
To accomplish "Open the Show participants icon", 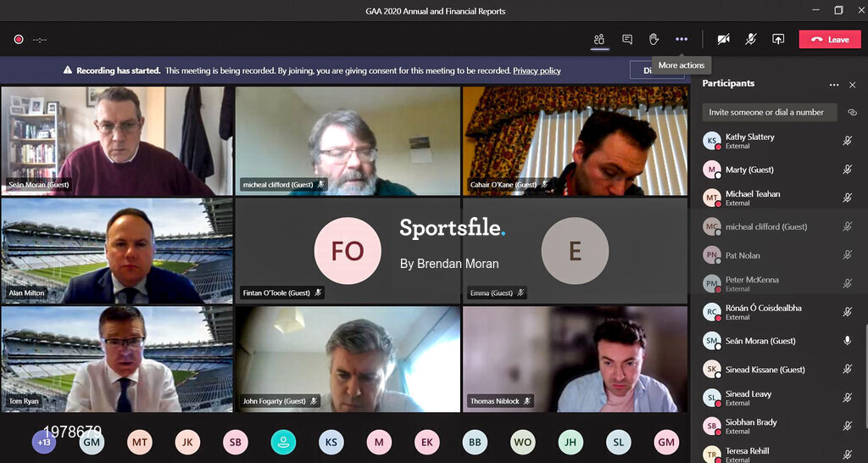I will (x=599, y=39).
